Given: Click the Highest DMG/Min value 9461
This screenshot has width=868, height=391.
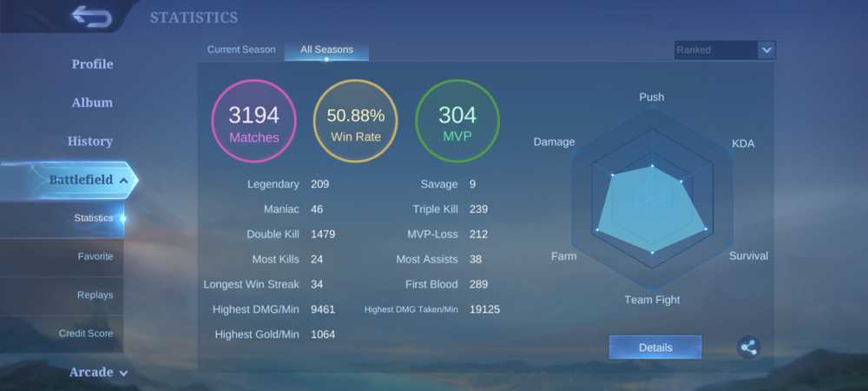Looking at the screenshot, I should [323, 309].
